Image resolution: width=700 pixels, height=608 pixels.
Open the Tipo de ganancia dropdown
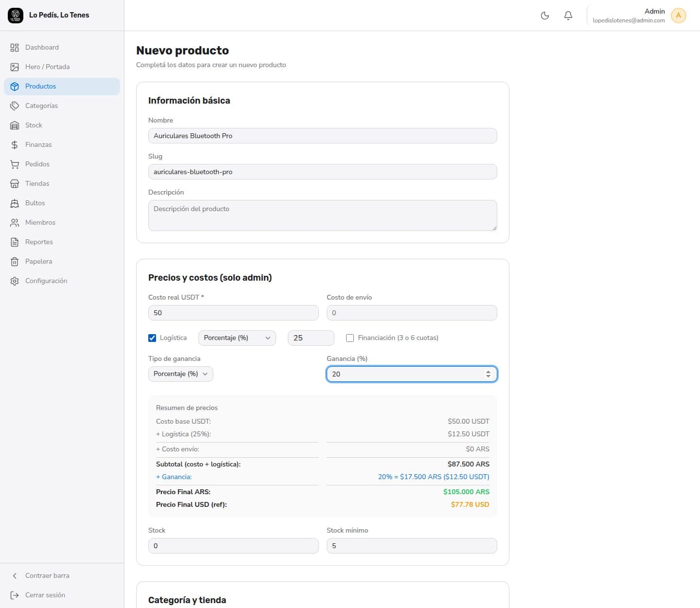coord(181,374)
